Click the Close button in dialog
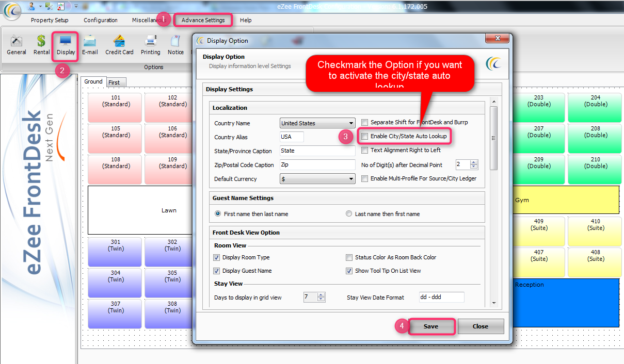Viewport: 624px width, 364px height. [x=481, y=326]
